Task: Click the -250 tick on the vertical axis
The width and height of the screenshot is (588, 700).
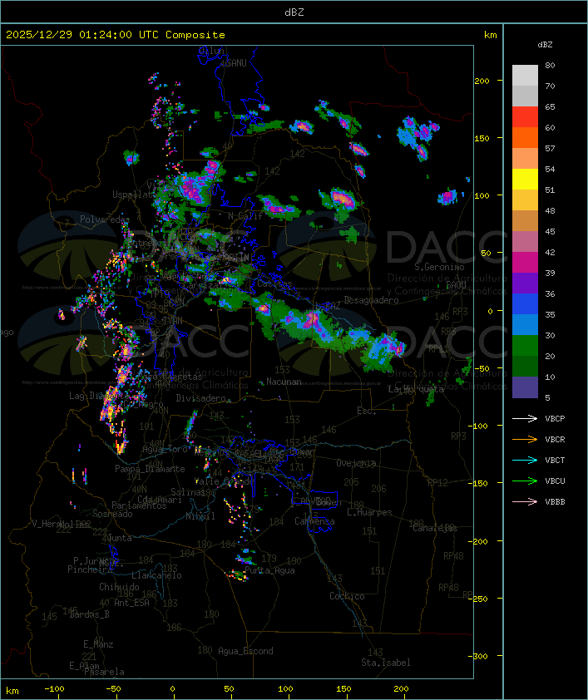Action: (478, 599)
